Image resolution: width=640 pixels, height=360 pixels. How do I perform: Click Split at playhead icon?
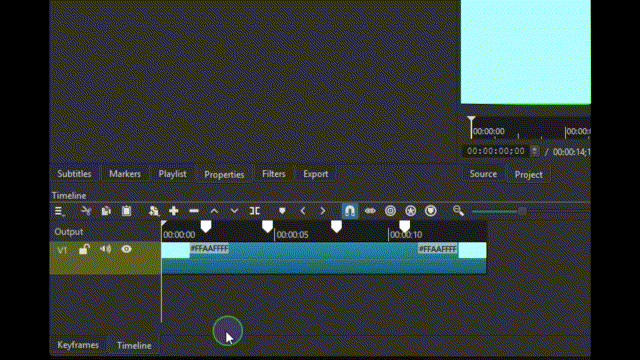pos(254,211)
